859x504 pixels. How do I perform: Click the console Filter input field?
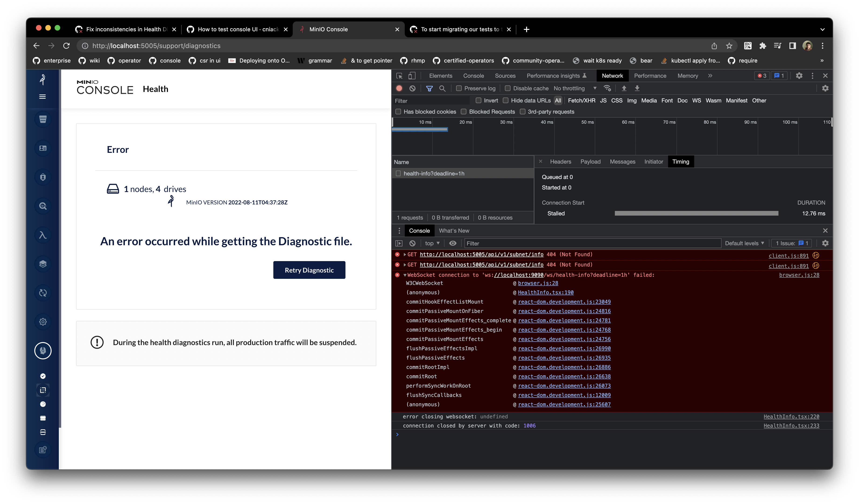click(x=592, y=243)
